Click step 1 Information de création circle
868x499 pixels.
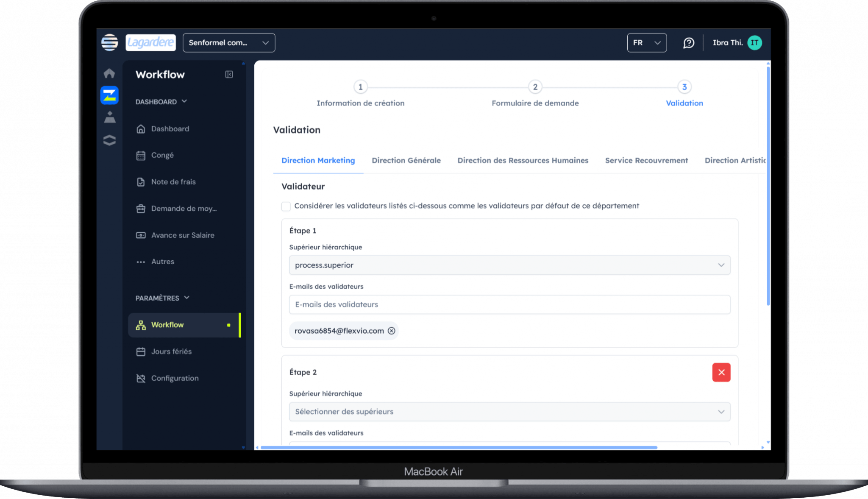[361, 87]
